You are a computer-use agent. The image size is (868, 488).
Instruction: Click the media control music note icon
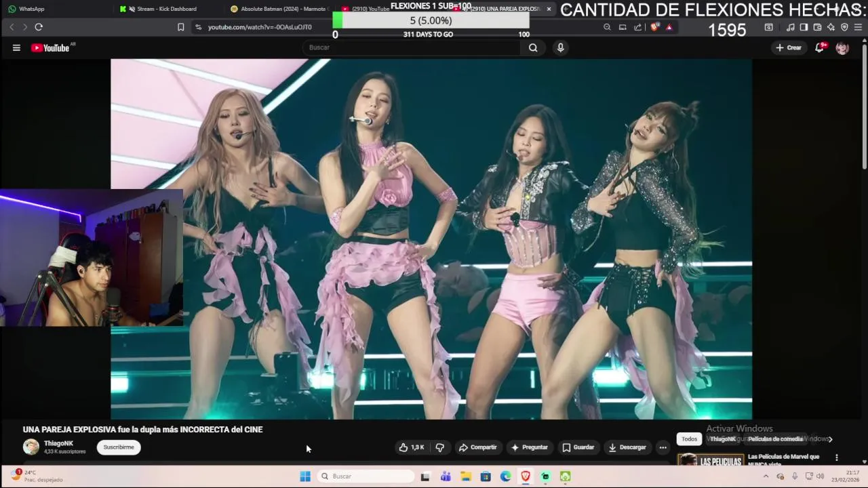click(x=790, y=27)
